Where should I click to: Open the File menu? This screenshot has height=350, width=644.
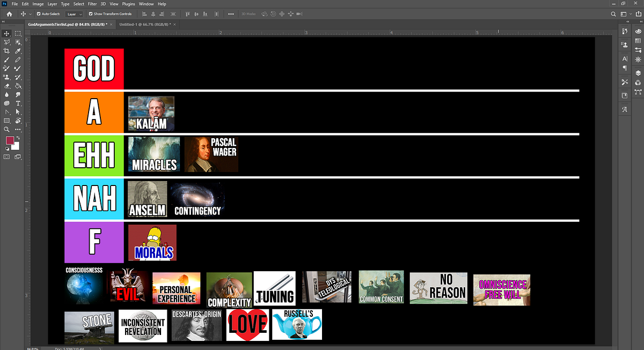pos(14,4)
